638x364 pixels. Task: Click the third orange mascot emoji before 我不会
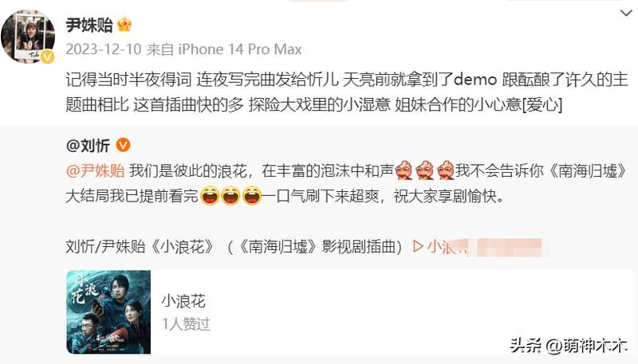coord(446,170)
